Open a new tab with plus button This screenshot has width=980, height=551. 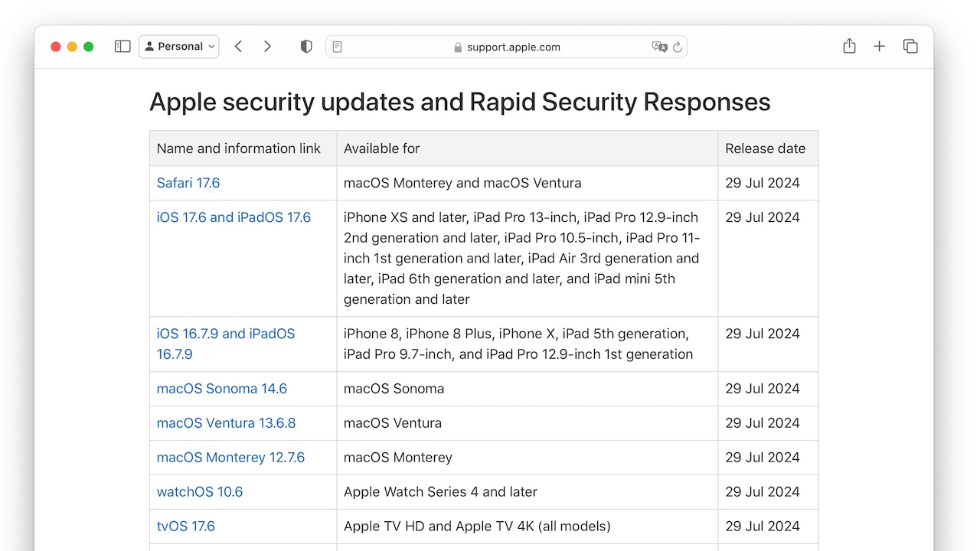[880, 47]
